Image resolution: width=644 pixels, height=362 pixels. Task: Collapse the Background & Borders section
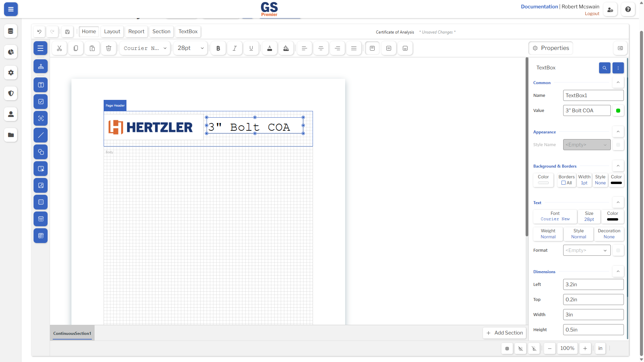[x=618, y=166]
